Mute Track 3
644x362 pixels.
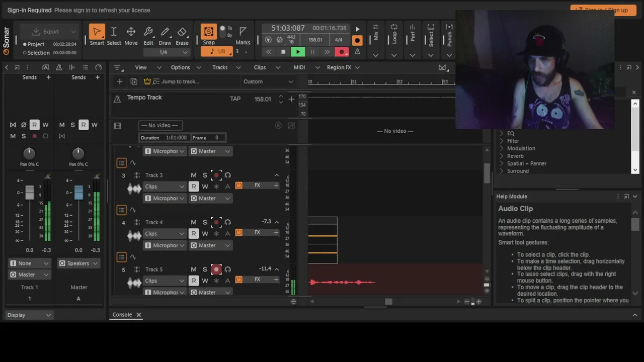(194, 175)
